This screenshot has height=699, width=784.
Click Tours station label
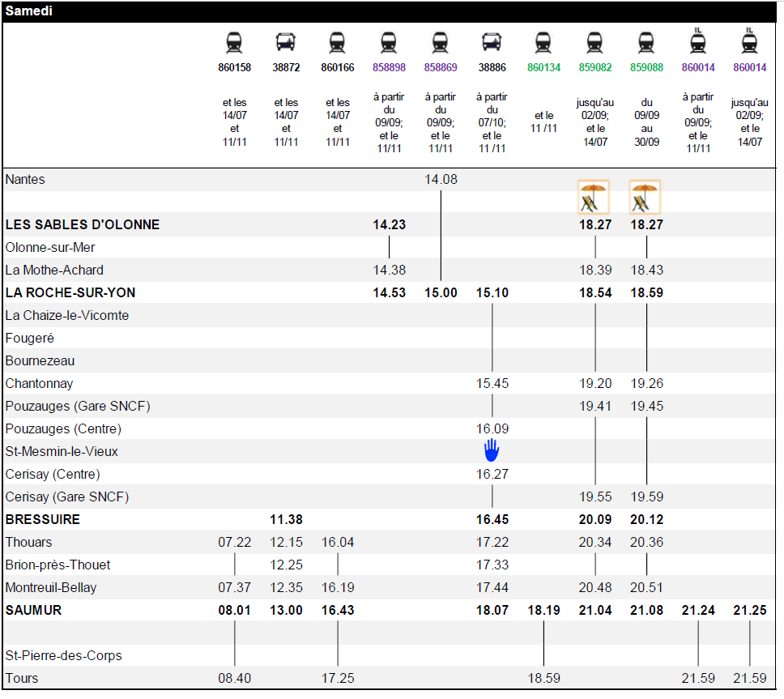coord(22,679)
